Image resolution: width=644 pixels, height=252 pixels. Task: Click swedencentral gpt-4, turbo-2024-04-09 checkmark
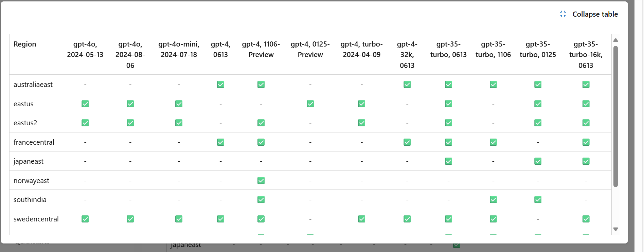click(x=361, y=219)
